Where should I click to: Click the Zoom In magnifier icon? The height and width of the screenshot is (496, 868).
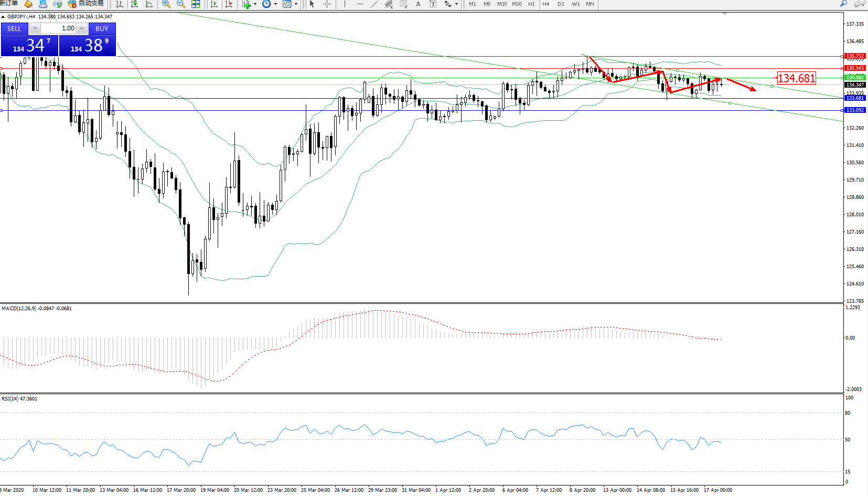click(166, 4)
